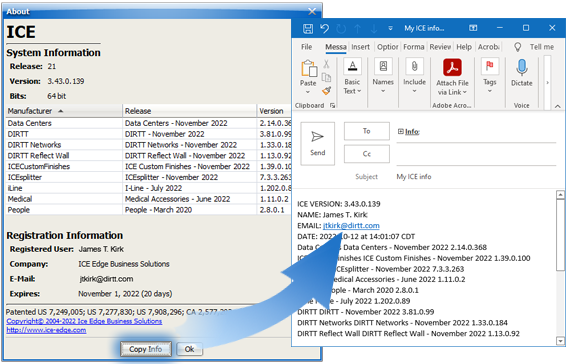
Task: Select the ICEsplitter row
Action: (149, 177)
